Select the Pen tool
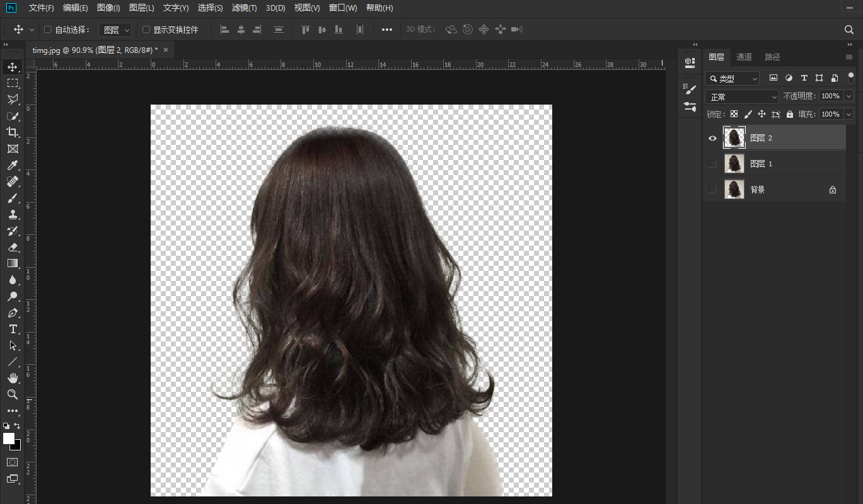This screenshot has height=504, width=863. [13, 313]
